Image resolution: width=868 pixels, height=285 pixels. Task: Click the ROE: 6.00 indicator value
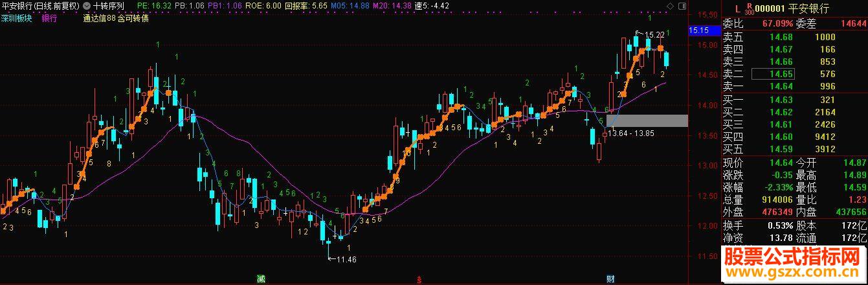265,5
